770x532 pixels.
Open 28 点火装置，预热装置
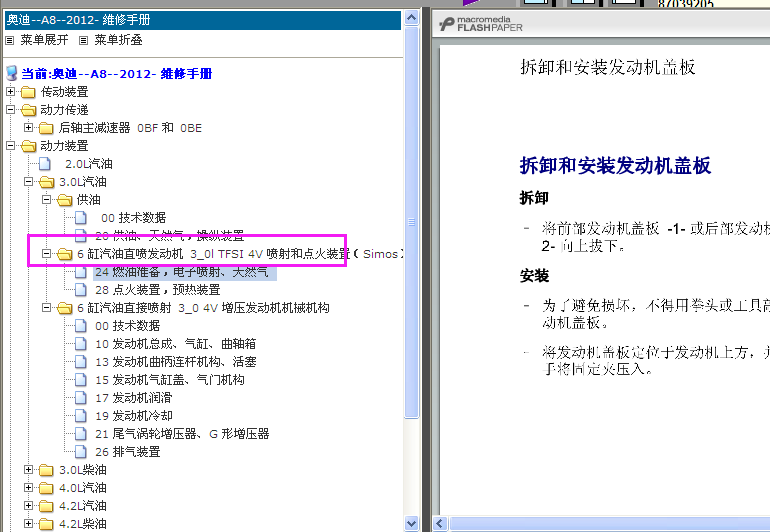[x=158, y=290]
